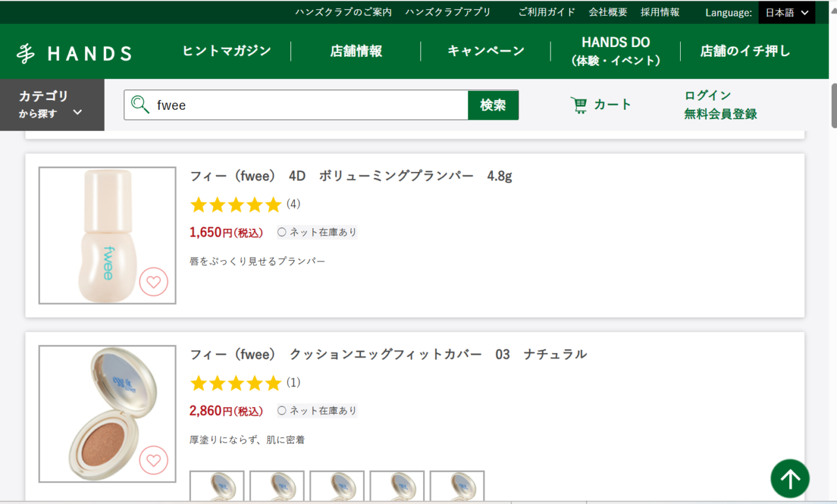This screenshot has height=504, width=837.
Task: Click the page vertical scrollbar thumb
Action: [834, 105]
